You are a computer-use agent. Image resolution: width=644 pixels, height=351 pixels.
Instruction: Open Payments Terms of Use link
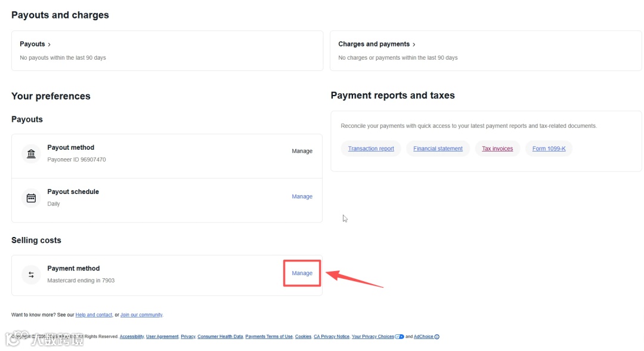point(269,337)
